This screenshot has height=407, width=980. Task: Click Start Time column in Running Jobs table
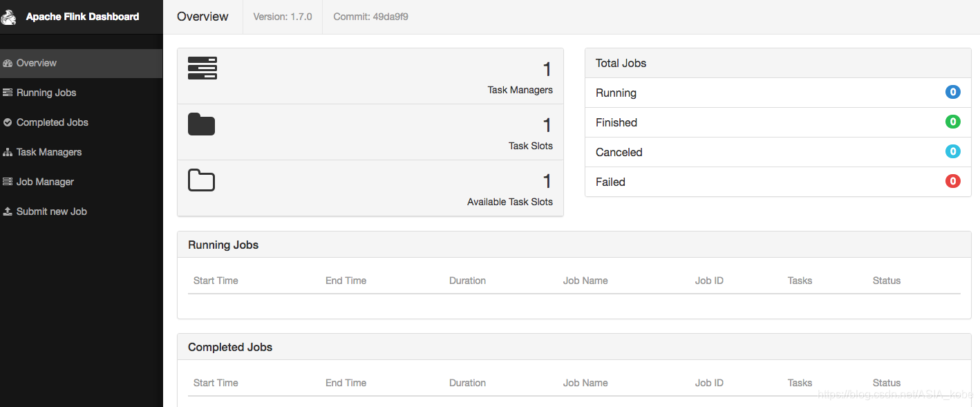pyautogui.click(x=216, y=281)
